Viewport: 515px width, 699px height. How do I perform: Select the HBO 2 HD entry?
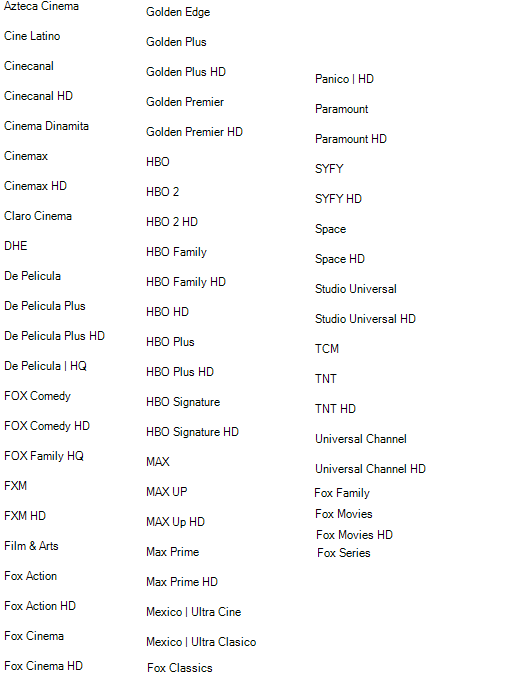pyautogui.click(x=172, y=222)
